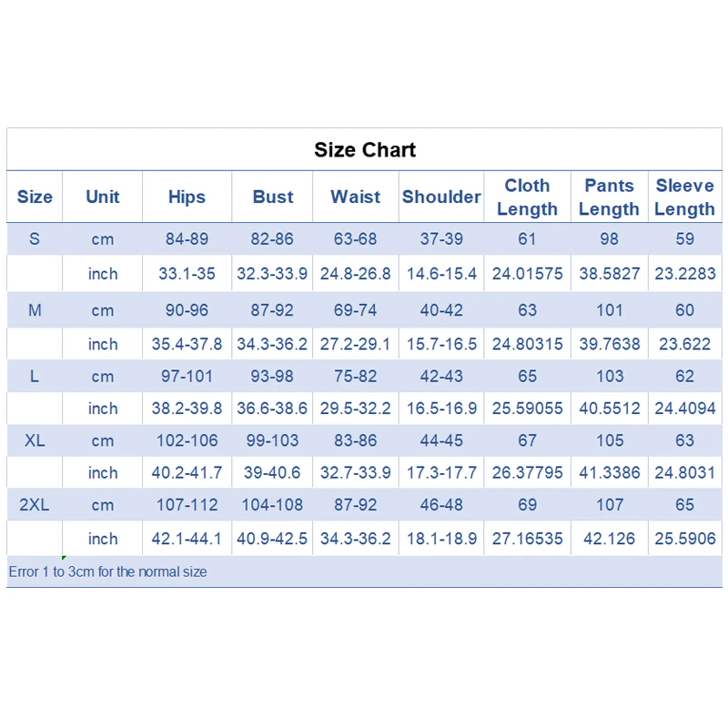Viewport: 728px width, 728px height.
Task: Select the Cloth Length header cell
Action: click(527, 197)
